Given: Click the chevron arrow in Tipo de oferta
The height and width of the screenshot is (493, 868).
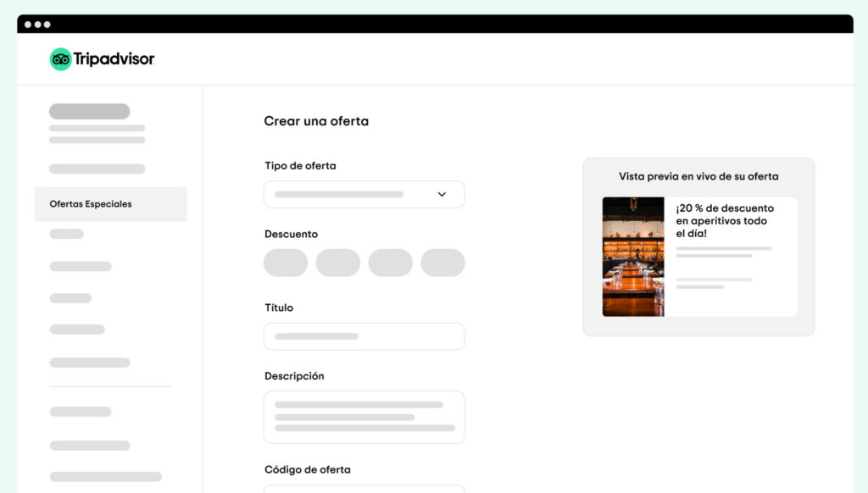Looking at the screenshot, I should (442, 194).
